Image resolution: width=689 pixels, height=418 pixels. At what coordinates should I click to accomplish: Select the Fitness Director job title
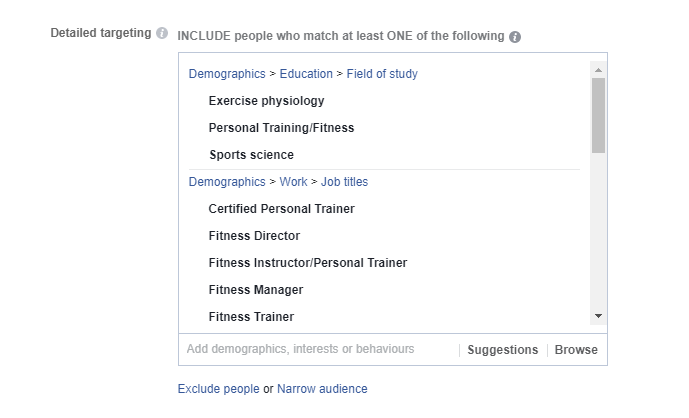(x=254, y=236)
